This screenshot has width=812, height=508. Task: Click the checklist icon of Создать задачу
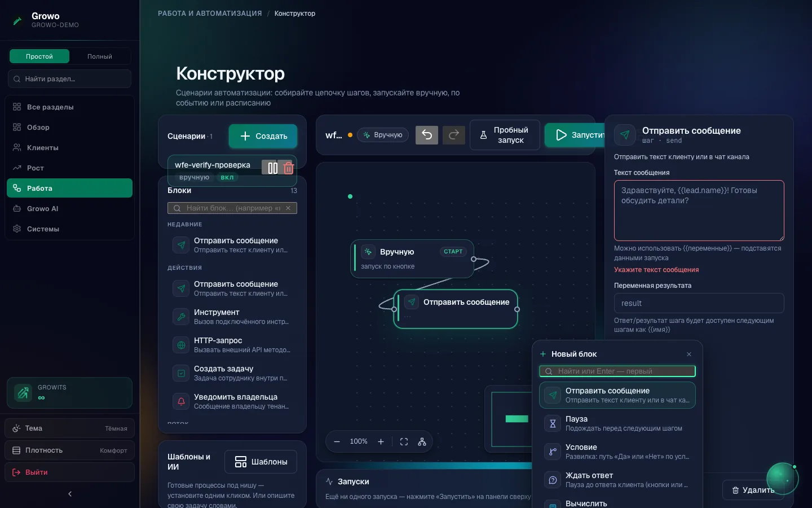(x=182, y=373)
